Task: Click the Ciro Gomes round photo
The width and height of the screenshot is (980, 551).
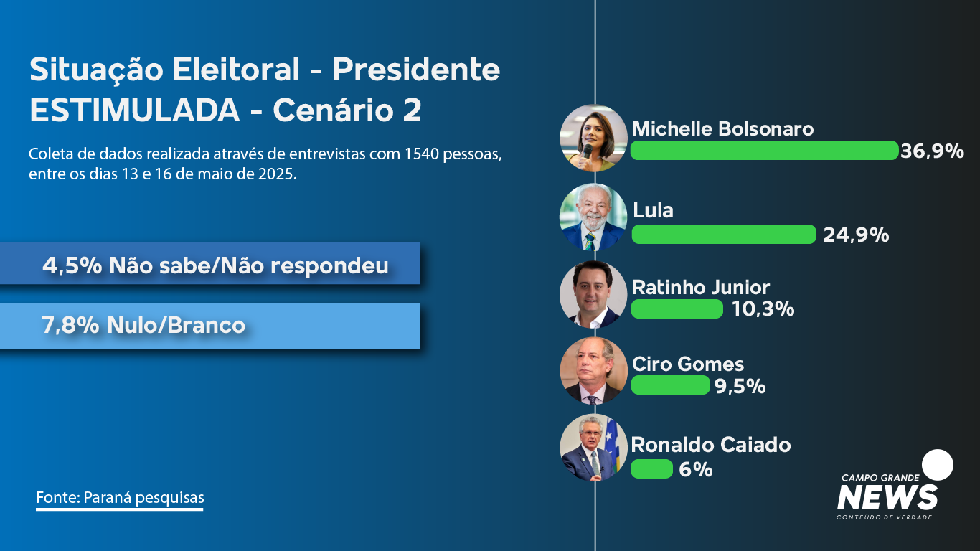Action: click(593, 371)
